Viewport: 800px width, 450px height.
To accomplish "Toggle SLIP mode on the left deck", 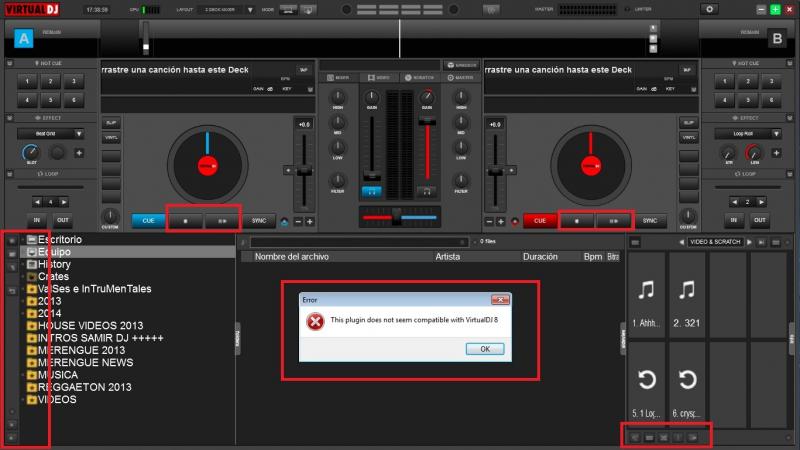I will (x=111, y=123).
